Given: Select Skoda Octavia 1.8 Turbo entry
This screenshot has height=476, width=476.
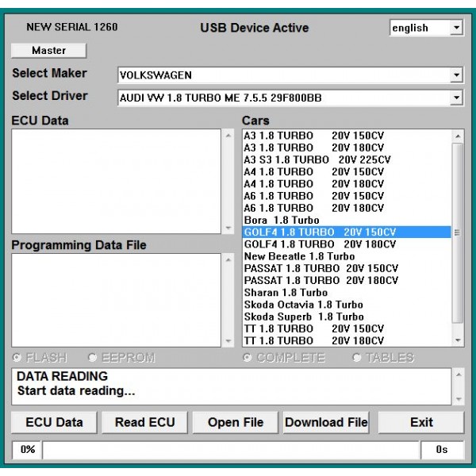Looking at the screenshot, I should tap(347, 305).
